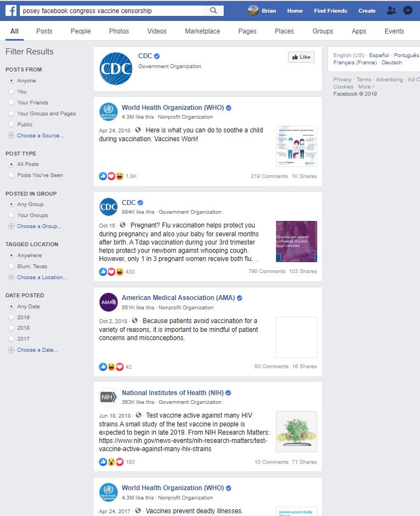Click Brian's profile picture

point(253,10)
